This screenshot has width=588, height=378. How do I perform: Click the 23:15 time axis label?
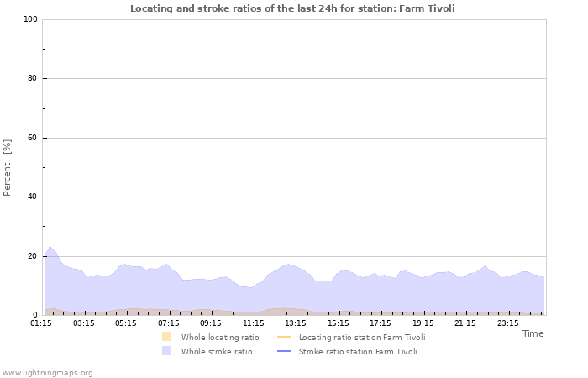(507, 323)
